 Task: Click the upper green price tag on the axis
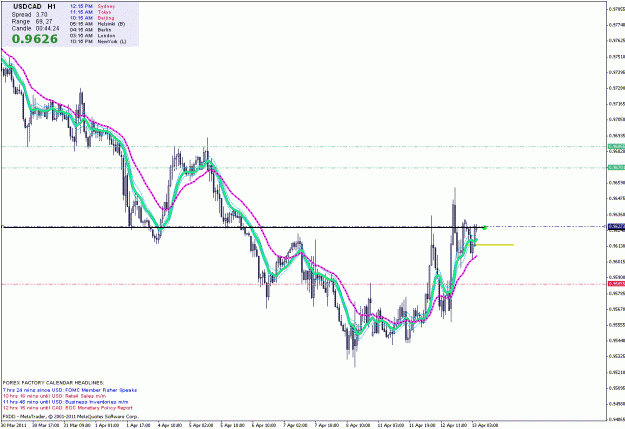(x=616, y=147)
